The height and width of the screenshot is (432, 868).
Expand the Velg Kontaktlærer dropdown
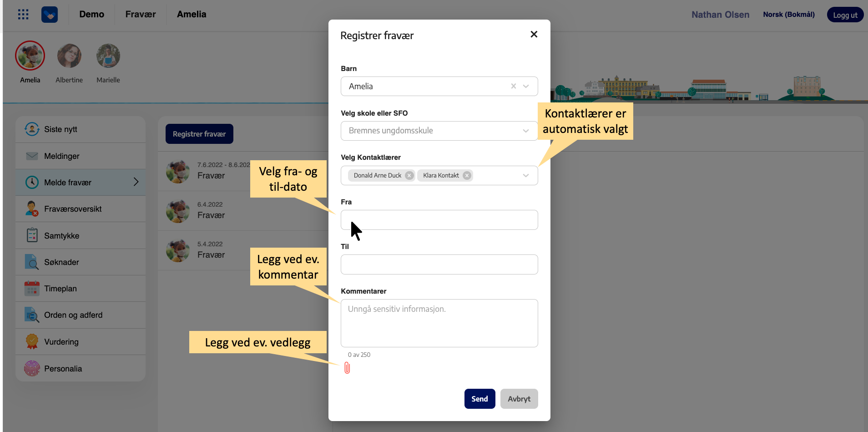(x=526, y=175)
